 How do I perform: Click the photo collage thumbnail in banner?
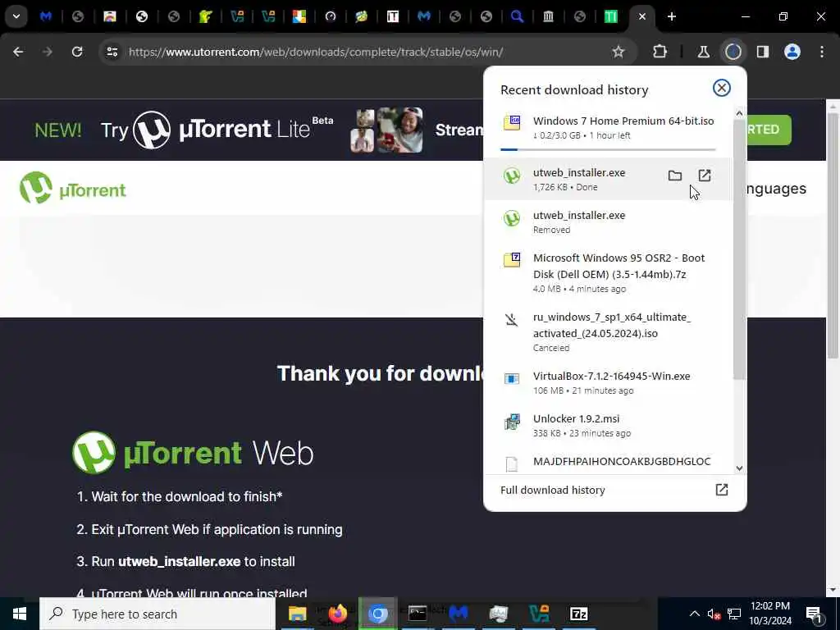pos(386,130)
